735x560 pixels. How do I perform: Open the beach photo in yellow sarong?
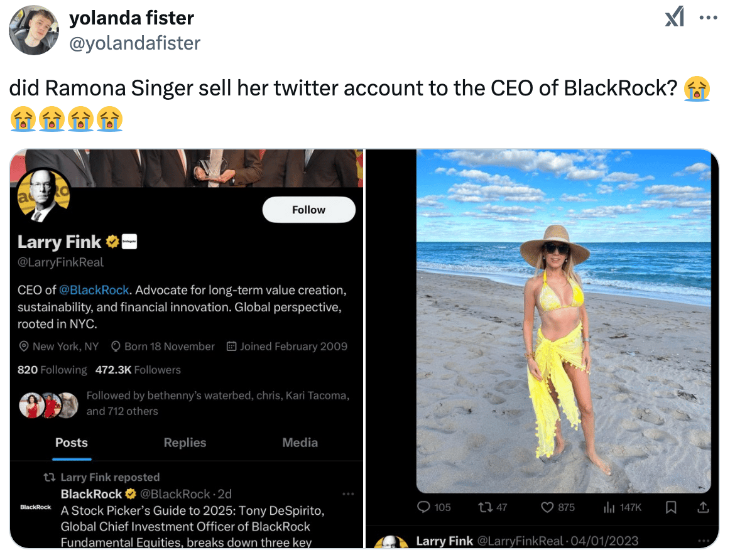point(563,320)
